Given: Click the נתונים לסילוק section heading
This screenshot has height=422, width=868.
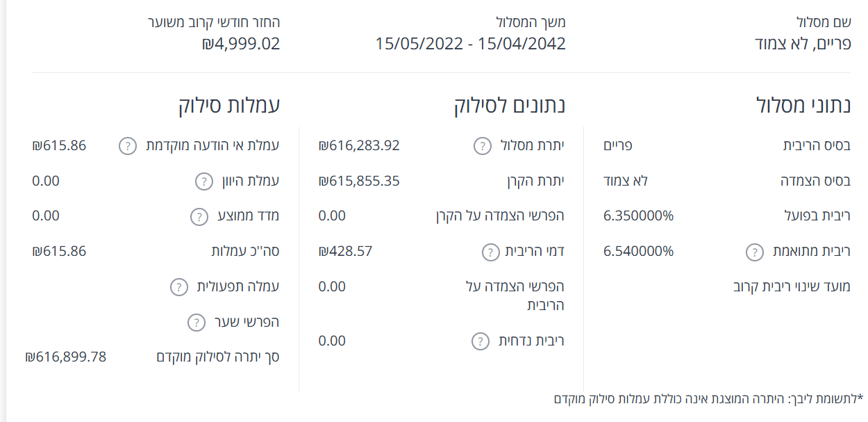Looking at the screenshot, I should click(x=510, y=106).
